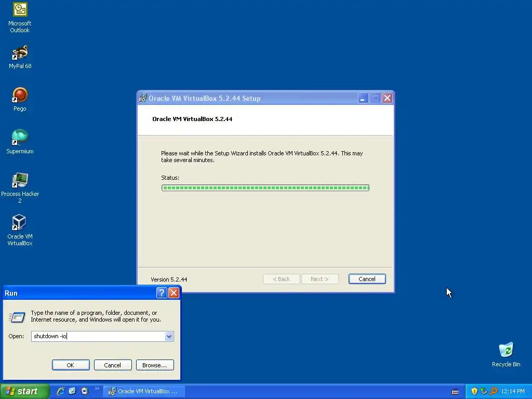Launch Outlook Express from Quick Launch
The width and height of the screenshot is (532, 399).
coord(73,391)
